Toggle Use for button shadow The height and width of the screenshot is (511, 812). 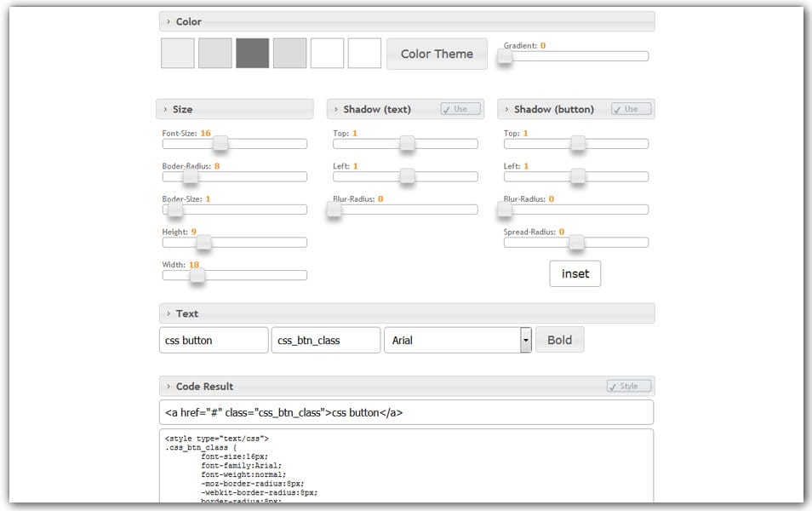tap(631, 108)
